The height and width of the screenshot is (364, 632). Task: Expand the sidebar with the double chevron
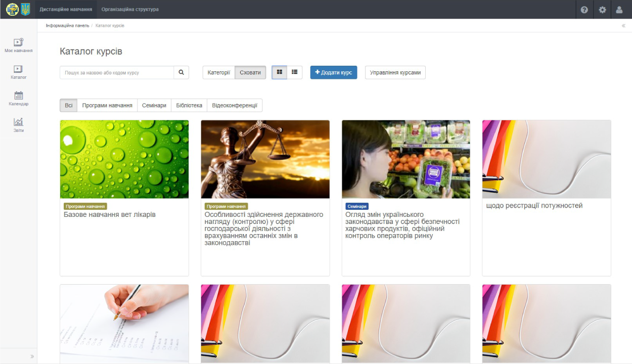pyautogui.click(x=32, y=356)
